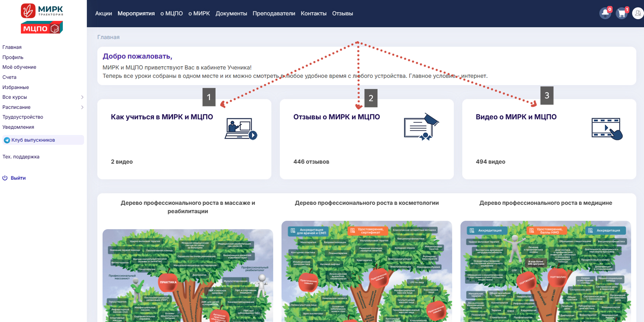Expand the Расписание submenu arrow
The width and height of the screenshot is (644, 322).
pyautogui.click(x=82, y=107)
